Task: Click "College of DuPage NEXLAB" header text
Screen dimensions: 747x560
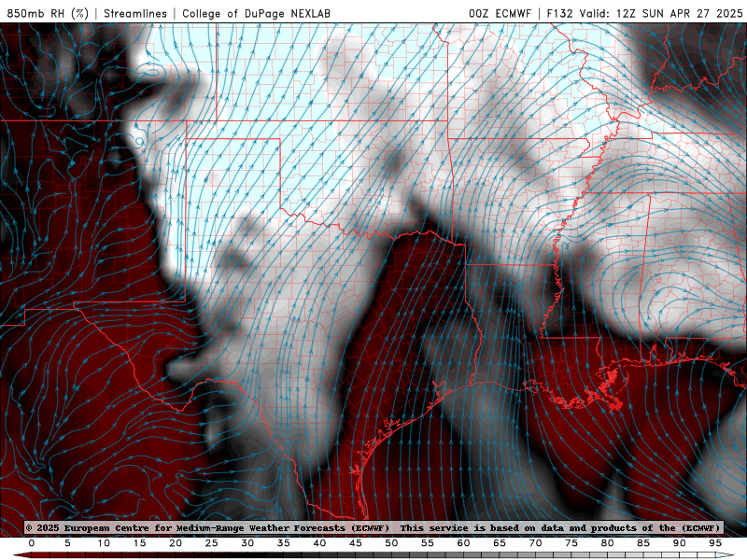Action: click(x=256, y=13)
